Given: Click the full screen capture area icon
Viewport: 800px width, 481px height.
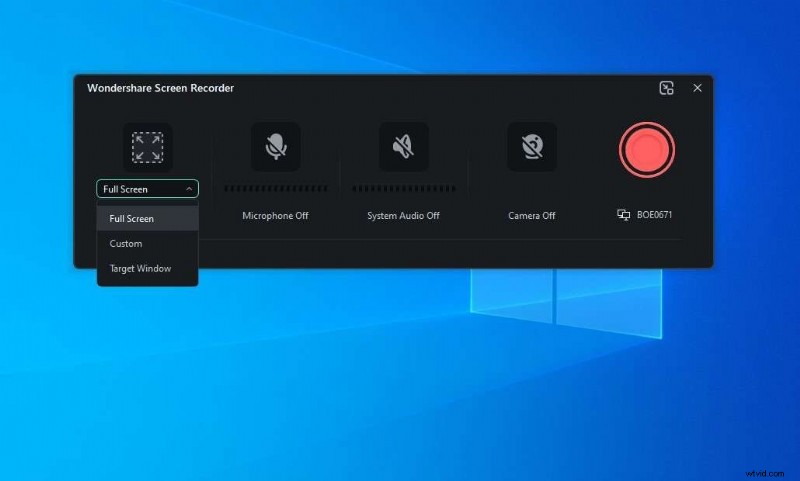Looking at the screenshot, I should [x=147, y=148].
